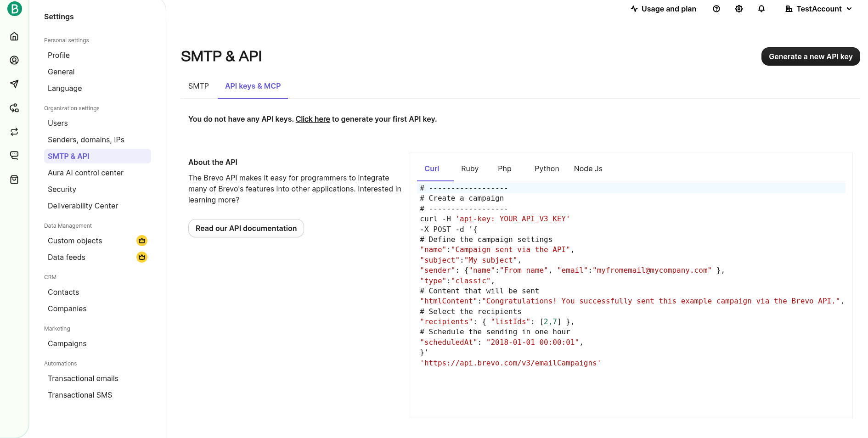The height and width of the screenshot is (438, 868).
Task: Click the settings gear icon in the top bar
Action: point(738,9)
